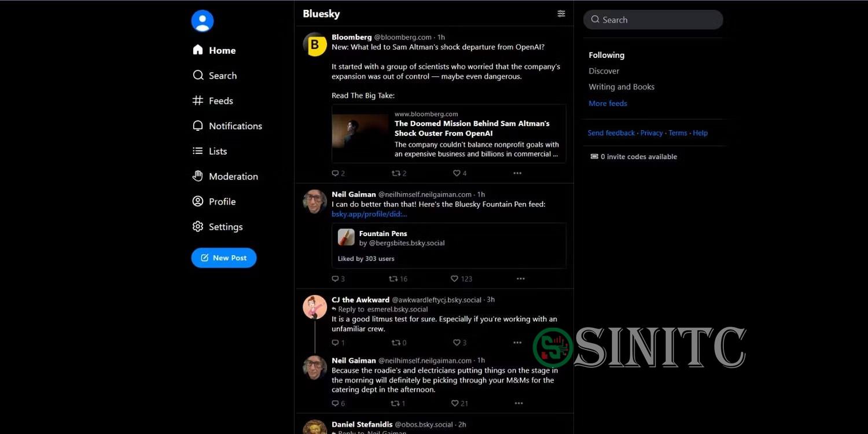Open Search from the left navigation
The height and width of the screenshot is (434, 868).
point(215,75)
